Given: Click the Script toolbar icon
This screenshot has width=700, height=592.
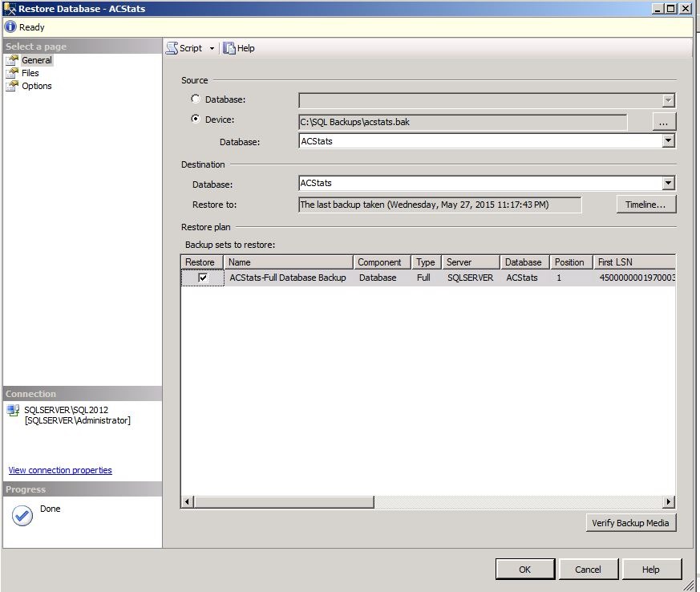Looking at the screenshot, I should tap(172, 48).
